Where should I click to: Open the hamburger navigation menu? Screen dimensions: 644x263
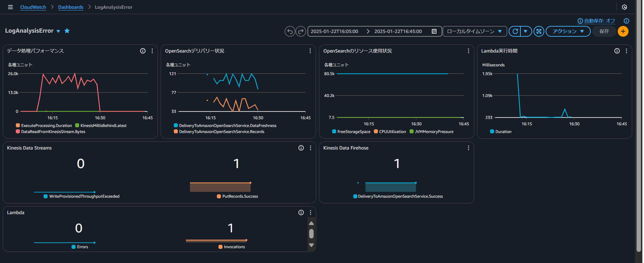point(10,7)
